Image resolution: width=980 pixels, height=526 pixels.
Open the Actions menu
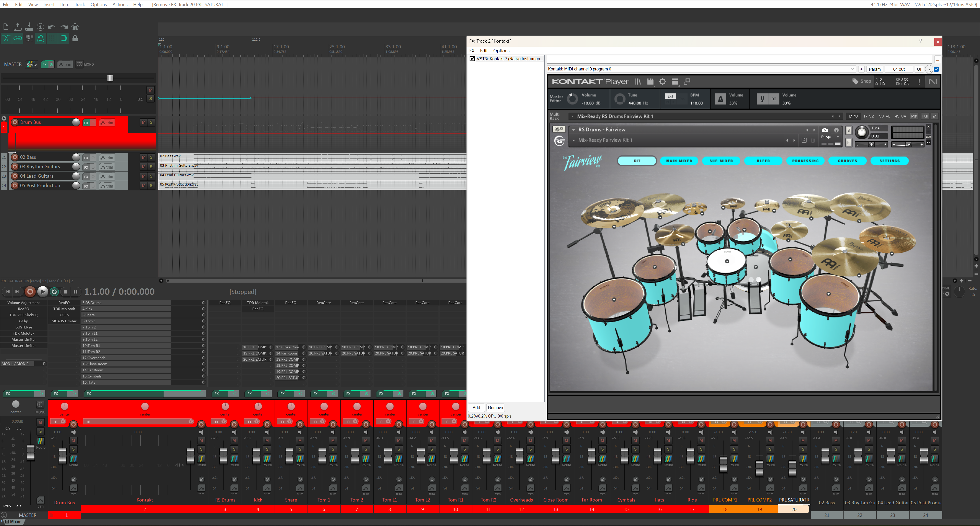point(120,5)
